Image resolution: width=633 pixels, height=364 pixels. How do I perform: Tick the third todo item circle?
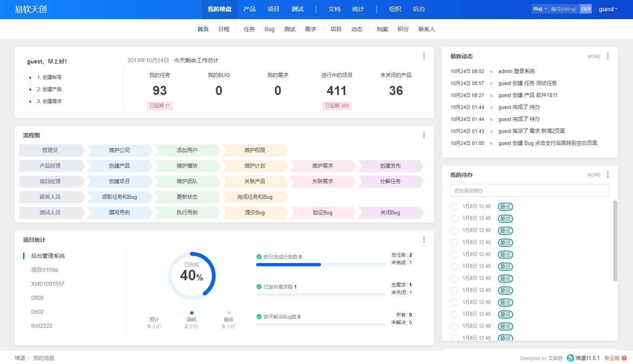click(x=454, y=231)
